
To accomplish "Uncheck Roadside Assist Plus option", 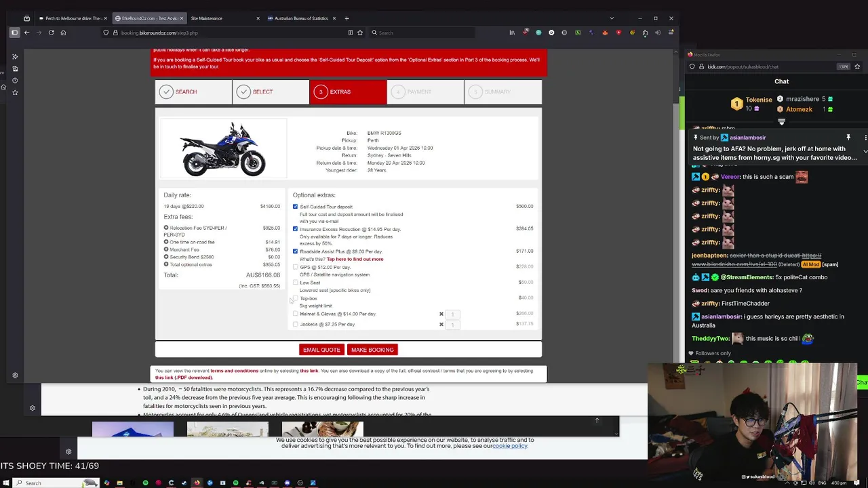I will coord(295,251).
